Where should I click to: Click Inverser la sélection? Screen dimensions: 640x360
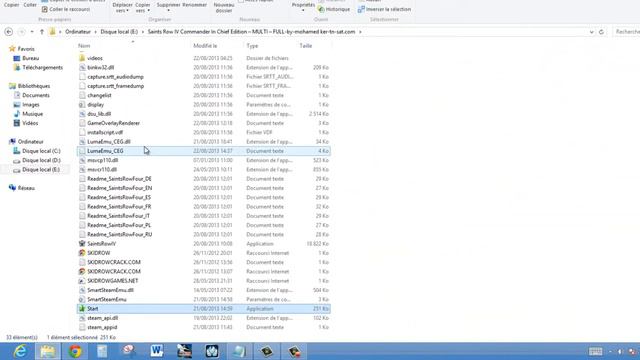coord(384,9)
